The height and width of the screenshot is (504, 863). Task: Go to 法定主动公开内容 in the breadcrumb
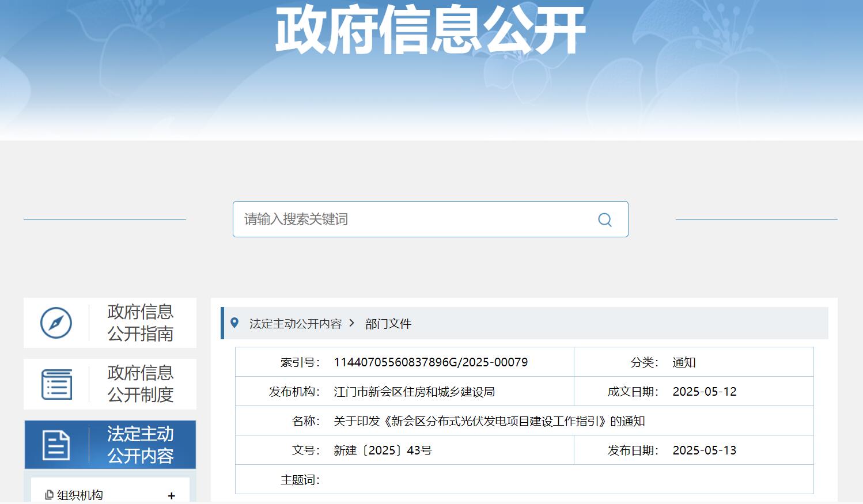click(x=296, y=324)
